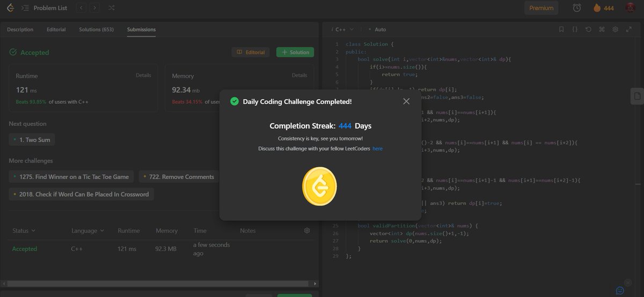Open submissions table settings gear

point(307,231)
